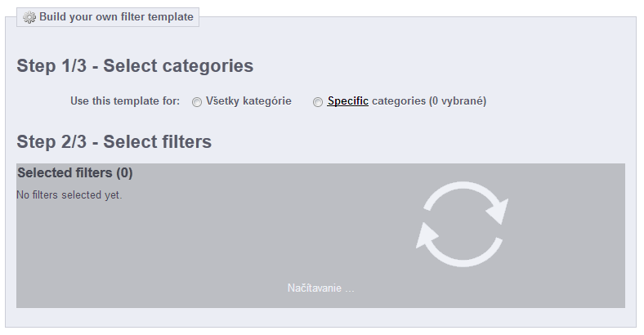Click the 'categories (0 vybrané)' text
Screen dimensions: 644x335
pos(429,101)
